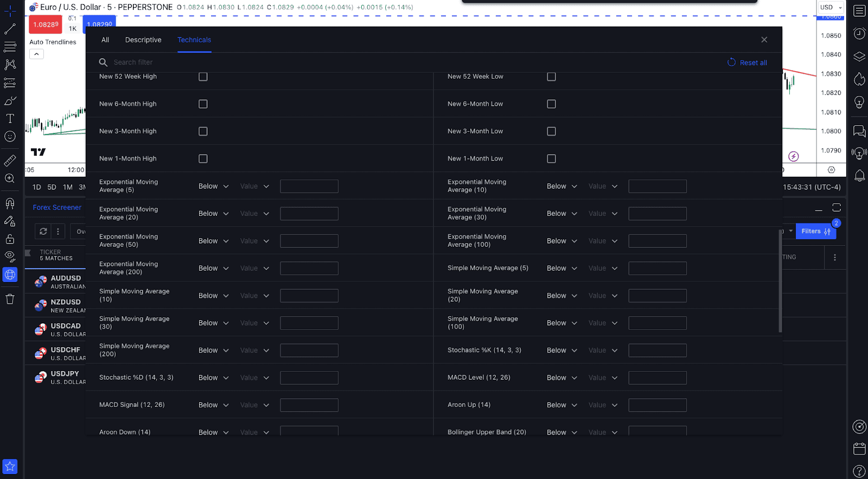
Task: Open the ruler measure tool
Action: point(10,161)
